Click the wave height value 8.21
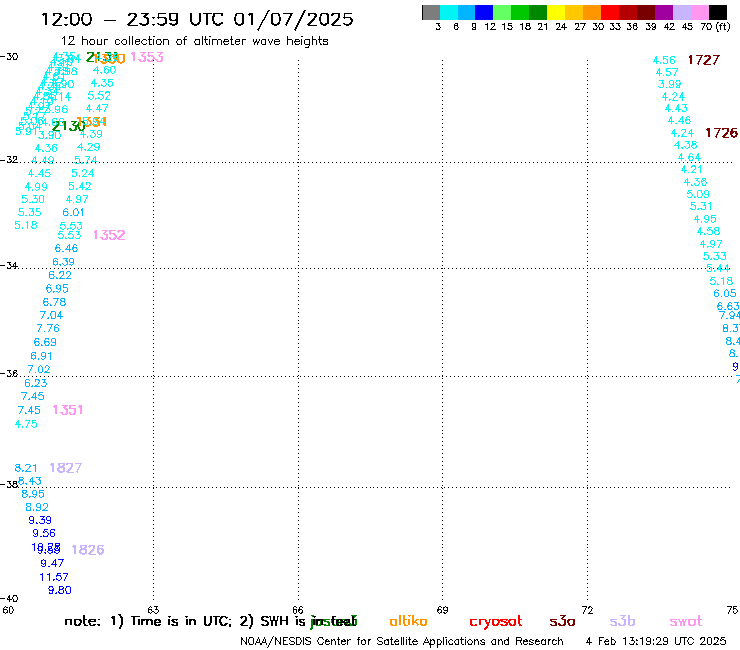The width and height of the screenshot is (740, 650). pos(26,468)
